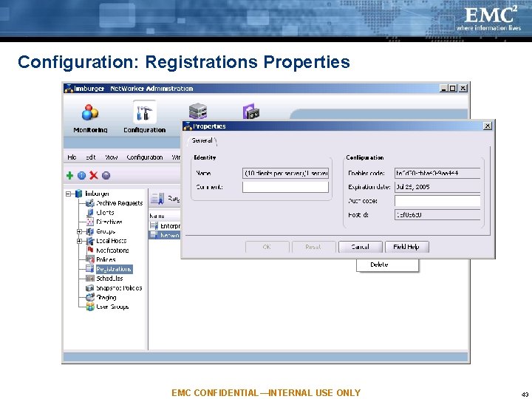The image size is (532, 399).
Task: Click the Comment input field
Action: [285, 187]
